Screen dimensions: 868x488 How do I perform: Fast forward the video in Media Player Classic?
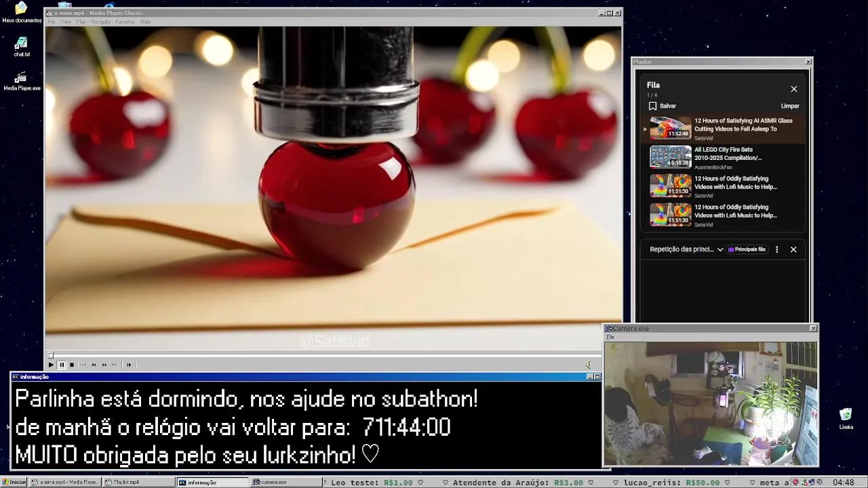pos(104,365)
